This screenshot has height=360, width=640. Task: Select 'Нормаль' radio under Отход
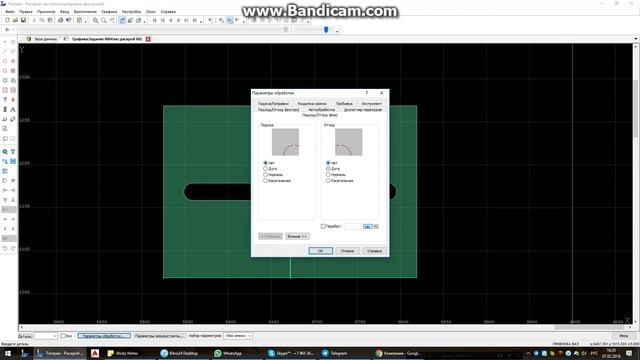coord(328,174)
